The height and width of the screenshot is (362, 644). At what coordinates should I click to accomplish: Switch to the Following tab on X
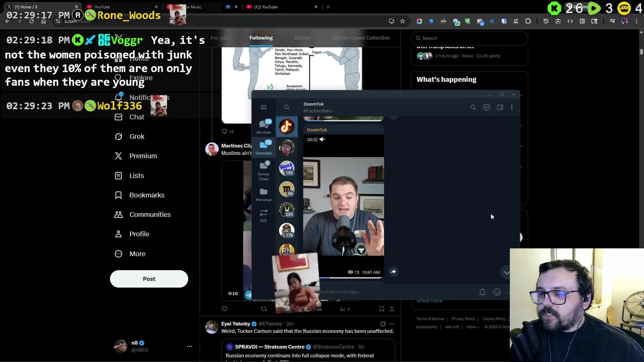[x=261, y=38]
